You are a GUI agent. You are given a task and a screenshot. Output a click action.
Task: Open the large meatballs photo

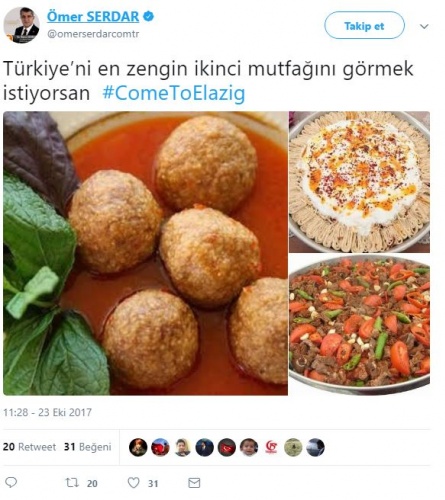146,253
